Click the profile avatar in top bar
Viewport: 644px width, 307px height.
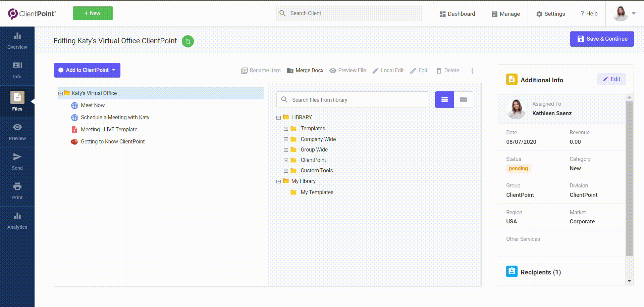621,13
